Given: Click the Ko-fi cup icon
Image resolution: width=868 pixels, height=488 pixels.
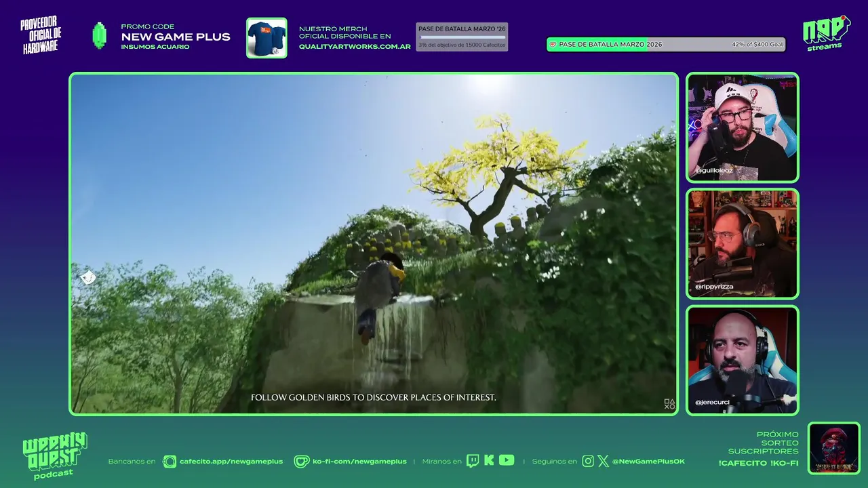Looking at the screenshot, I should (x=301, y=462).
